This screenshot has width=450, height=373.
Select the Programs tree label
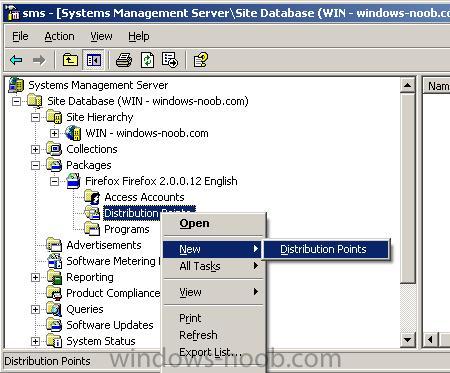(127, 229)
